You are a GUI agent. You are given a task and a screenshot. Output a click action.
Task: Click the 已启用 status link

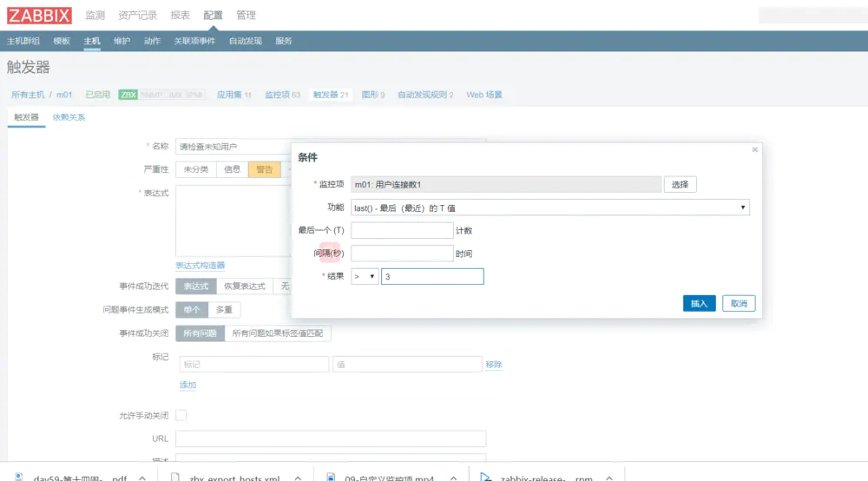click(97, 95)
